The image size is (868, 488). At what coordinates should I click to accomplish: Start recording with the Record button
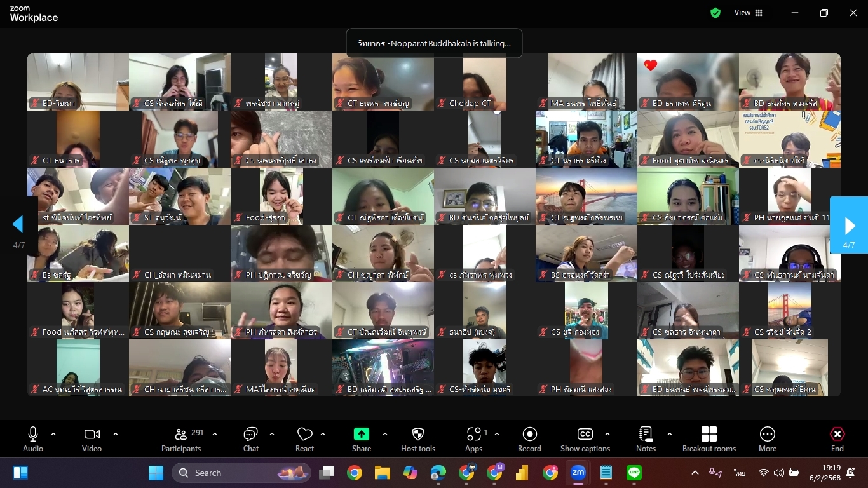click(x=529, y=439)
